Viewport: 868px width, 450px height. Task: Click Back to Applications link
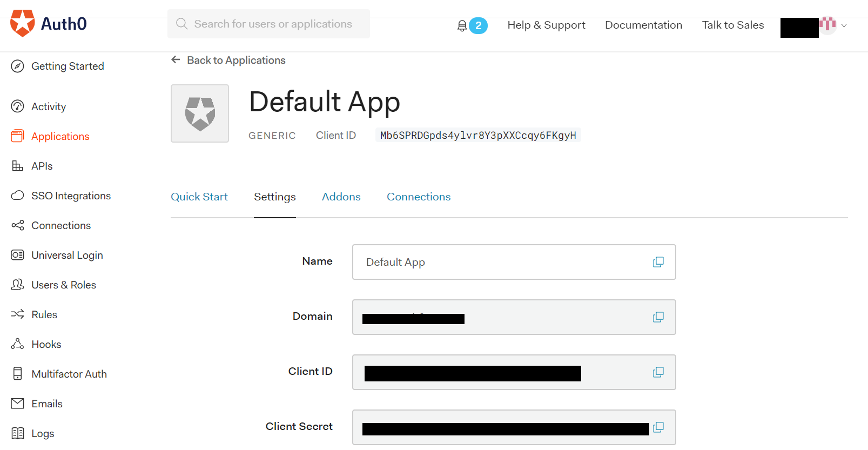(236, 60)
